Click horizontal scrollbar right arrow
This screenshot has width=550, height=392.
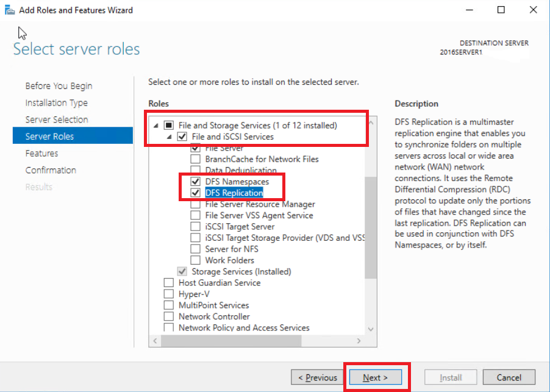pos(359,341)
